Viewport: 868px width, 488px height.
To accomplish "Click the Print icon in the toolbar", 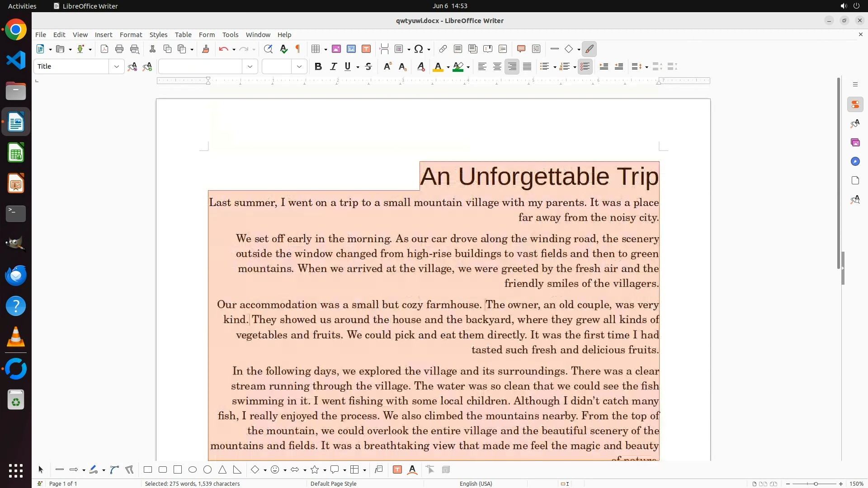I will (119, 49).
